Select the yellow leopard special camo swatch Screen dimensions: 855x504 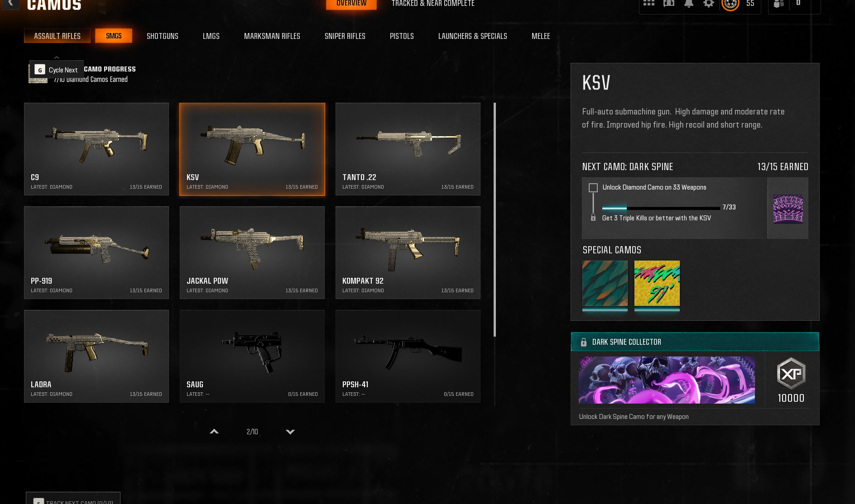657,284
